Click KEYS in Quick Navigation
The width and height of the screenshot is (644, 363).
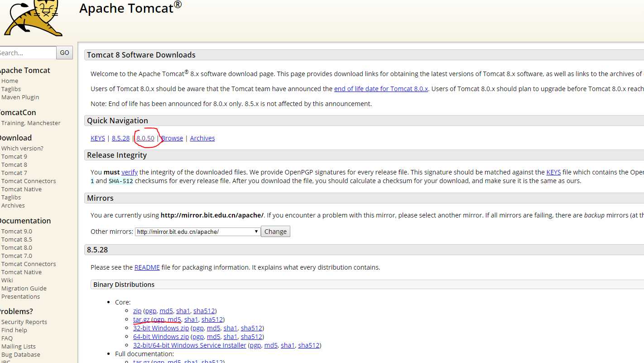click(x=98, y=138)
